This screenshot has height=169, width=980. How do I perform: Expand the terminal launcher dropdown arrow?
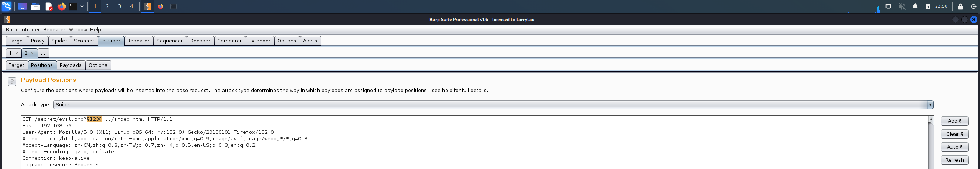click(x=82, y=6)
